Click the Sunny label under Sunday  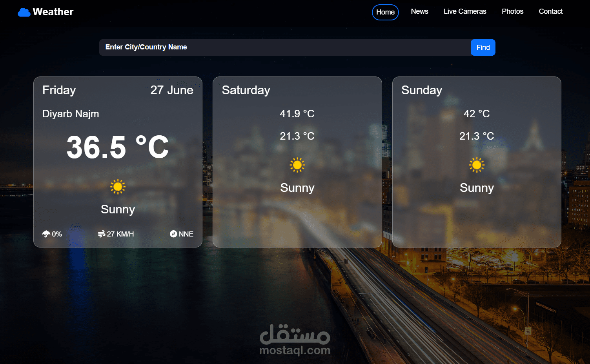477,188
